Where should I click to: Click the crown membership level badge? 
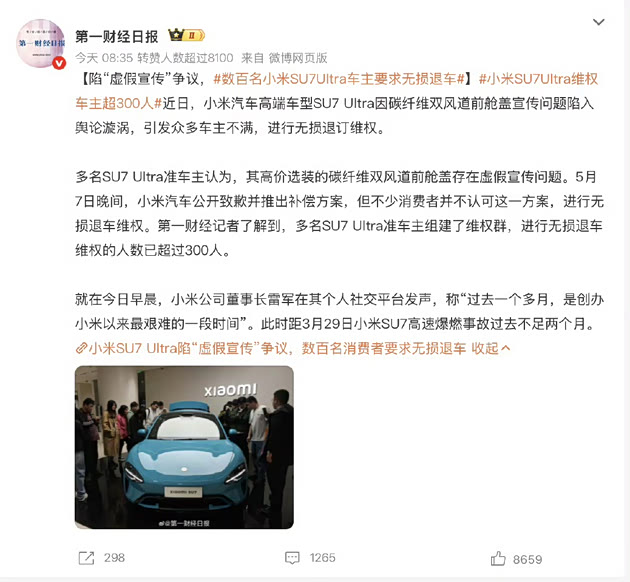(x=186, y=35)
